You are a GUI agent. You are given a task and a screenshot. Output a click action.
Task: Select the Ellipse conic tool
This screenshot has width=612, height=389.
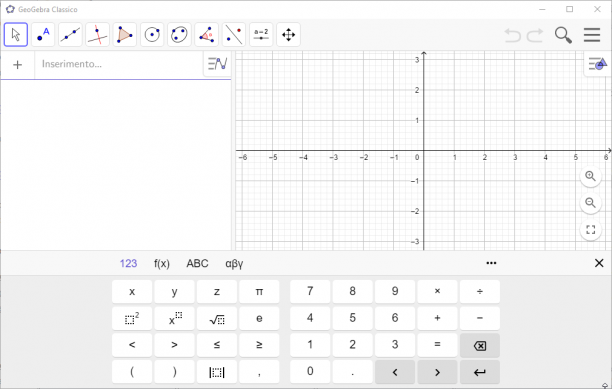179,35
